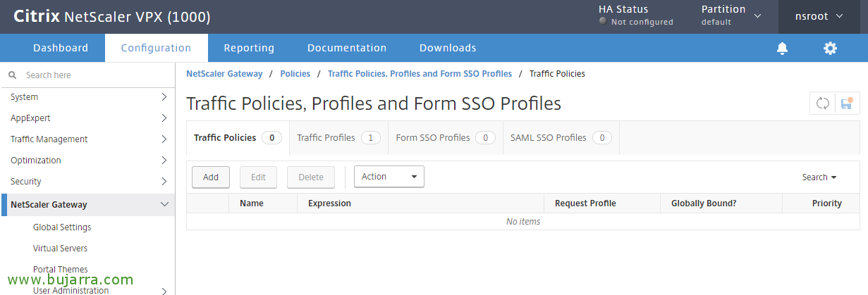Open the Search dropdown in table toolbar
This screenshot has height=295, width=868.
click(819, 177)
